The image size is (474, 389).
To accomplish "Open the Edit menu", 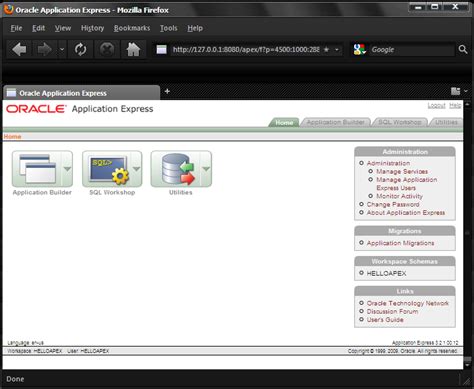I will (x=38, y=28).
